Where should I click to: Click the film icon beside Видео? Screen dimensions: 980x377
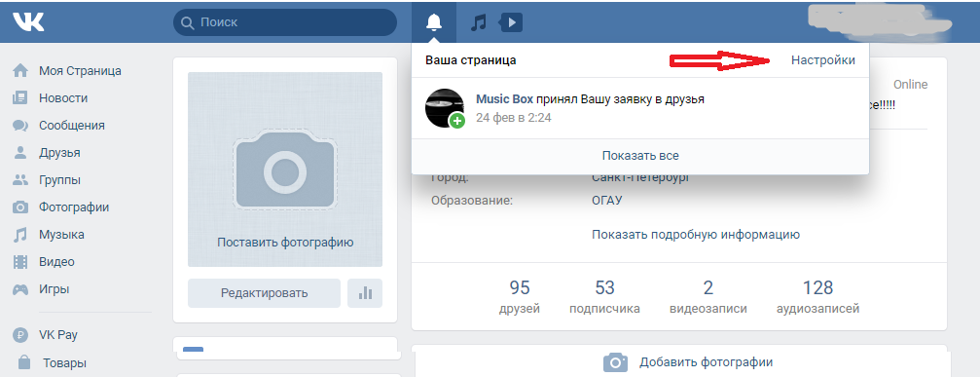click(20, 262)
